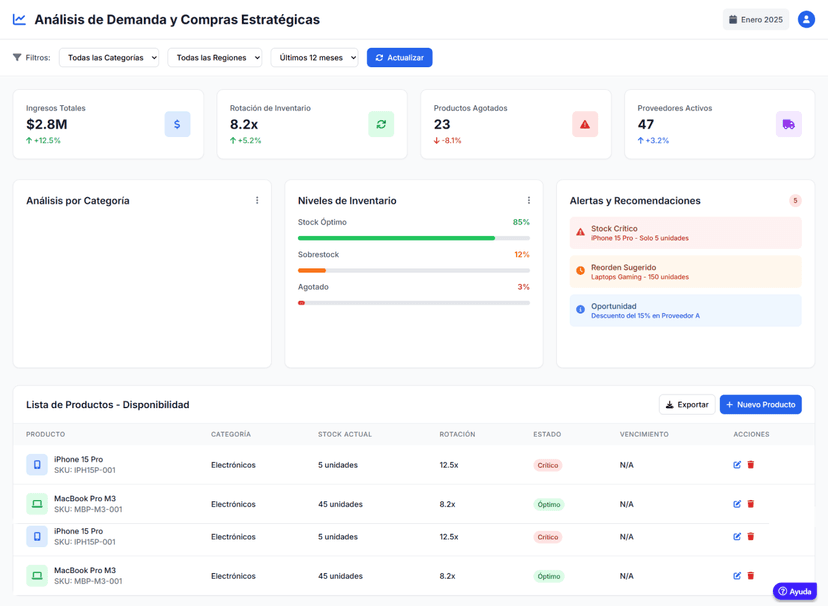The width and height of the screenshot is (828, 606).
Task: Click the 23 Productos Agotados value
Action: 442,124
